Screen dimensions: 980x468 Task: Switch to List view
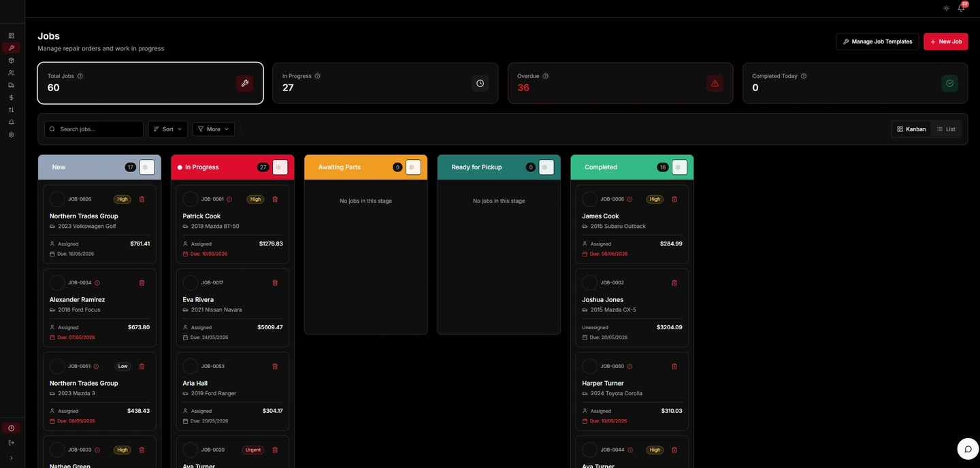coord(946,129)
